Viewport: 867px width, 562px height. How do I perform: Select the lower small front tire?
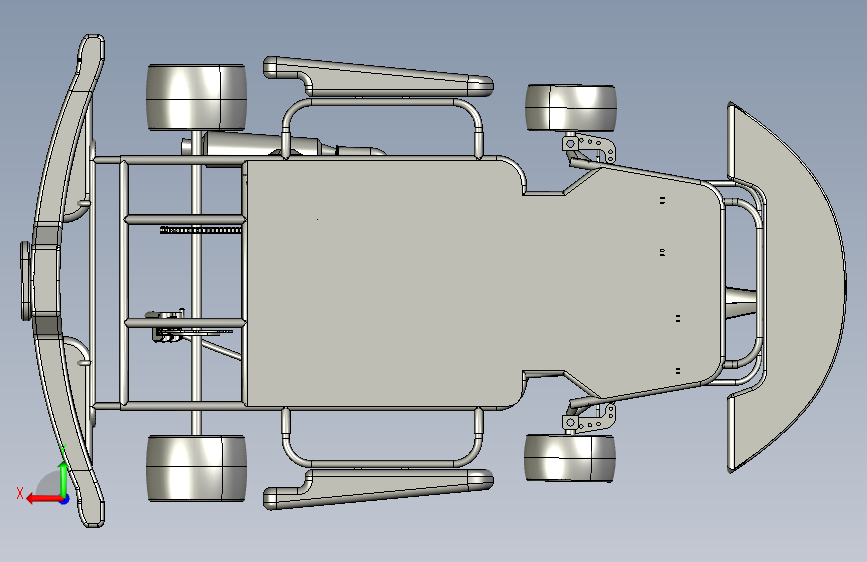pos(570,457)
